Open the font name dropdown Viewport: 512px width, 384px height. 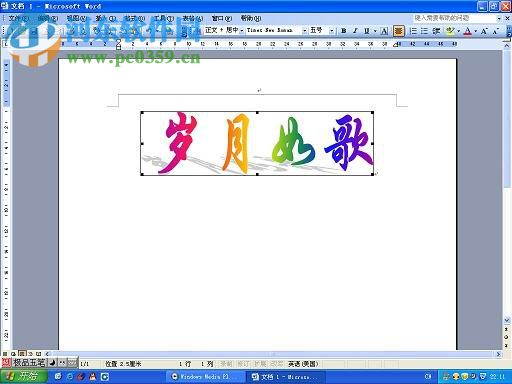tap(305, 31)
